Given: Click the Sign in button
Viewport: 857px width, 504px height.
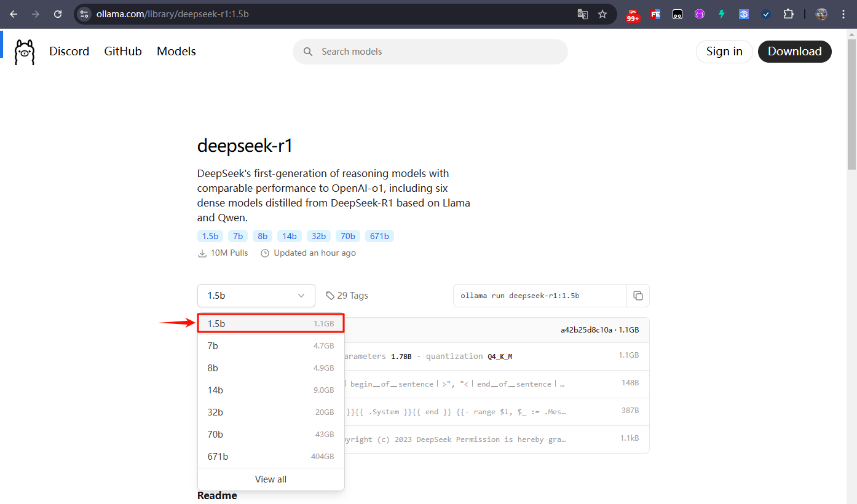Looking at the screenshot, I should (x=724, y=52).
